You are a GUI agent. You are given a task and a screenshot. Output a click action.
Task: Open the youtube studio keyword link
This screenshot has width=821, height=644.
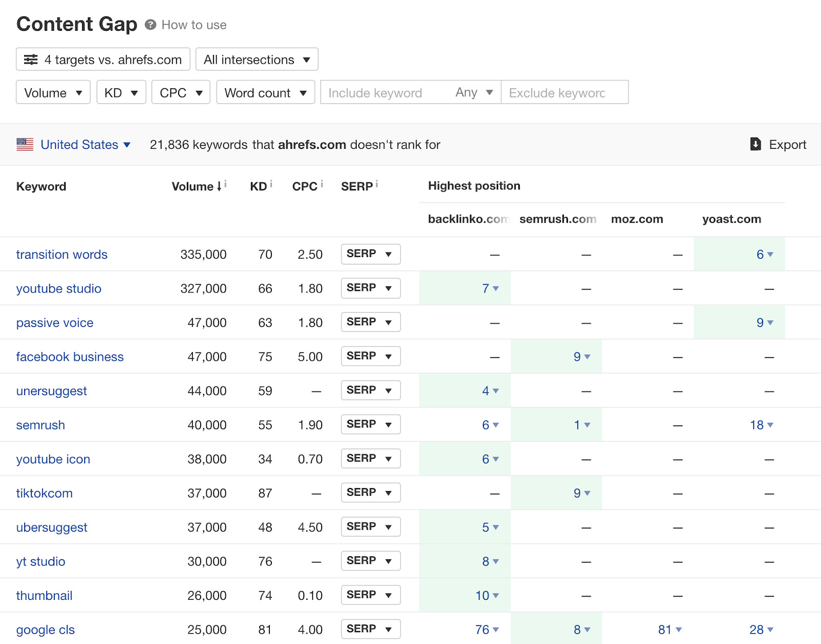(58, 288)
